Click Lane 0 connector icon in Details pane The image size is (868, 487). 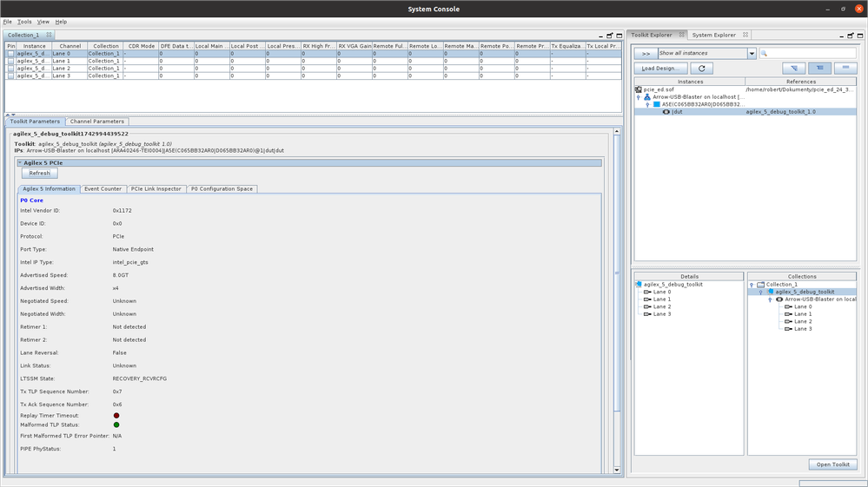(647, 292)
